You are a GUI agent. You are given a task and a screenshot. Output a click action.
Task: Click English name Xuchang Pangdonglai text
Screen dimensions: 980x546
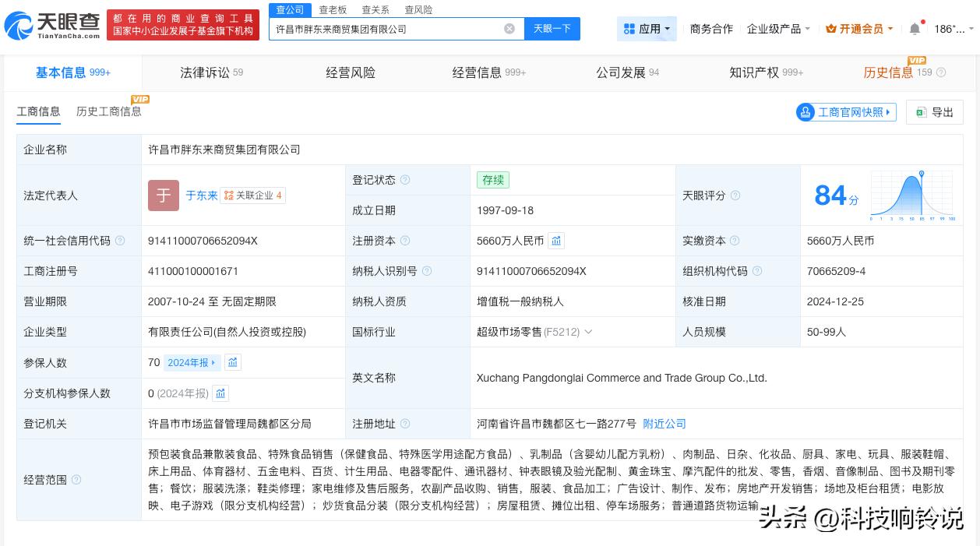point(622,378)
